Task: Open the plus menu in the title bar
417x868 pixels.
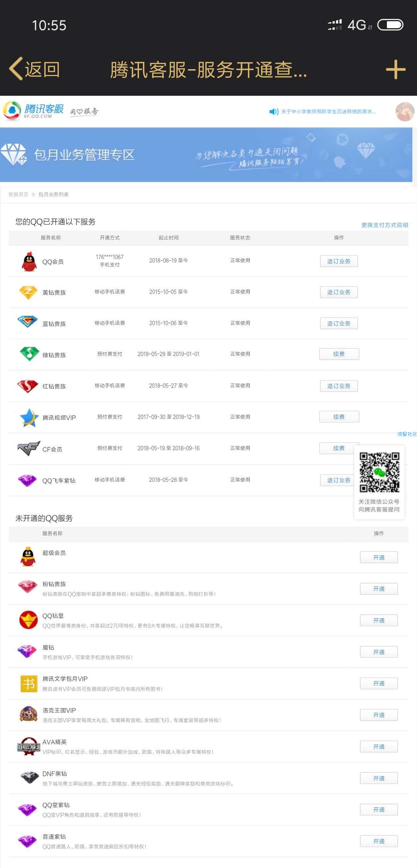Action: (396, 70)
